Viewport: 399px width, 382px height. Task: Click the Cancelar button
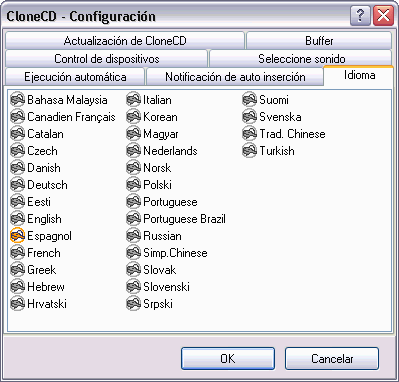coord(332,359)
